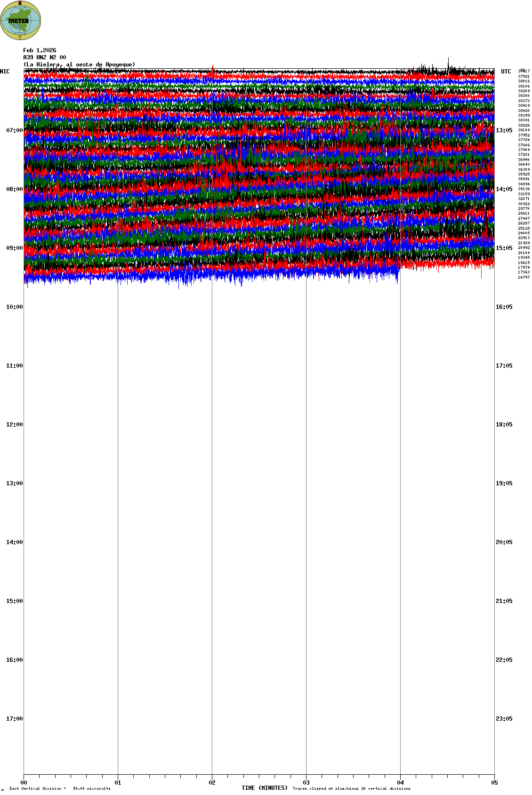Click the Feb 1,2026 date label
The height and width of the screenshot is (795, 532).
[x=40, y=50]
